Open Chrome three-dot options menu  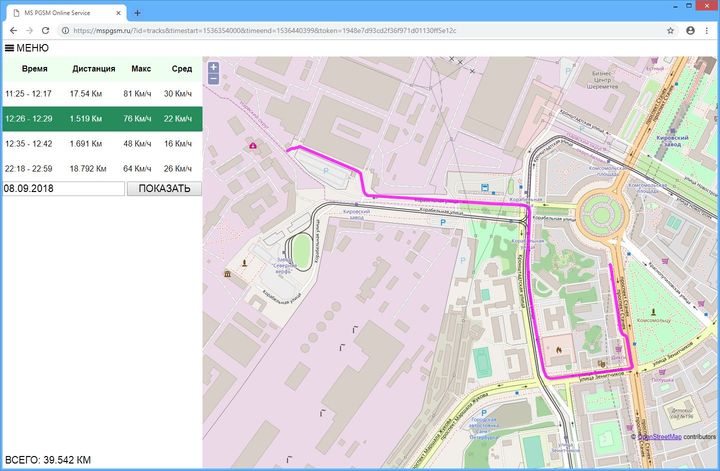[708, 31]
